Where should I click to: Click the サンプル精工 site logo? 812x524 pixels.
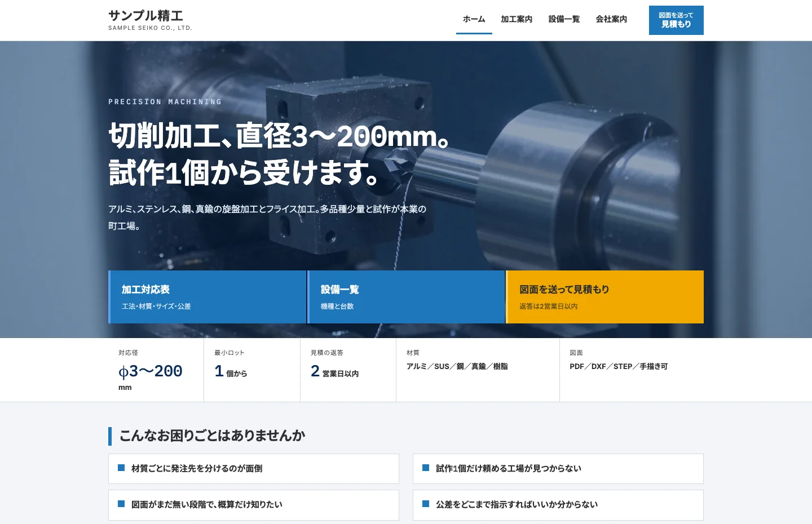(x=150, y=20)
